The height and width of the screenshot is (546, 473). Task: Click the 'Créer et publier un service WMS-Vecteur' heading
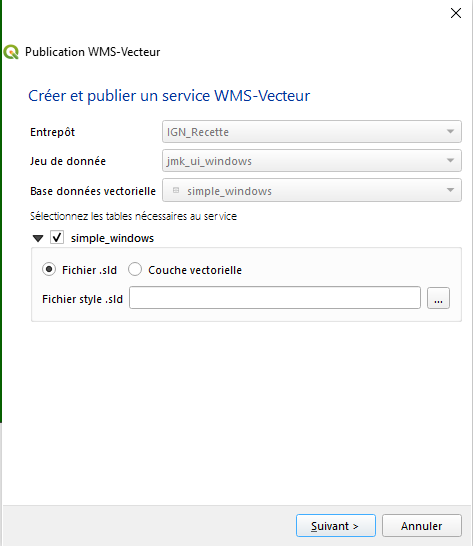169,96
